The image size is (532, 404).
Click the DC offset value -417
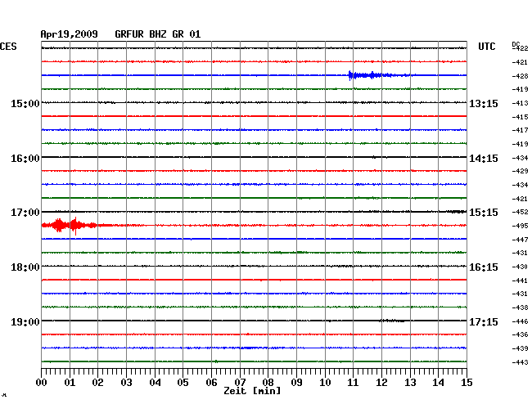520,130
